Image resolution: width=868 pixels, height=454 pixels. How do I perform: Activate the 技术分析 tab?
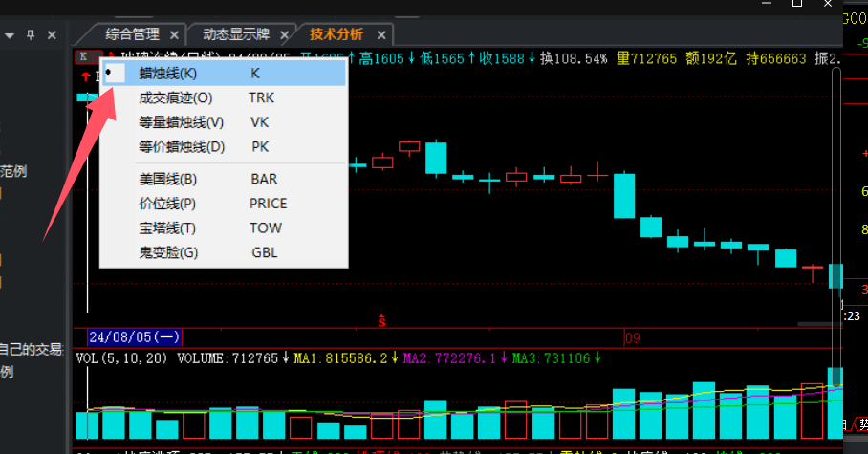[336, 34]
